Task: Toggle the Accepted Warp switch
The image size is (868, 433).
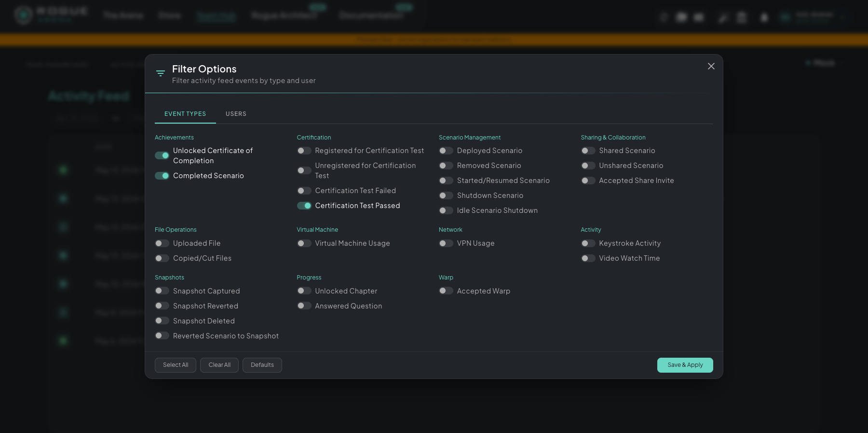Action: (446, 291)
